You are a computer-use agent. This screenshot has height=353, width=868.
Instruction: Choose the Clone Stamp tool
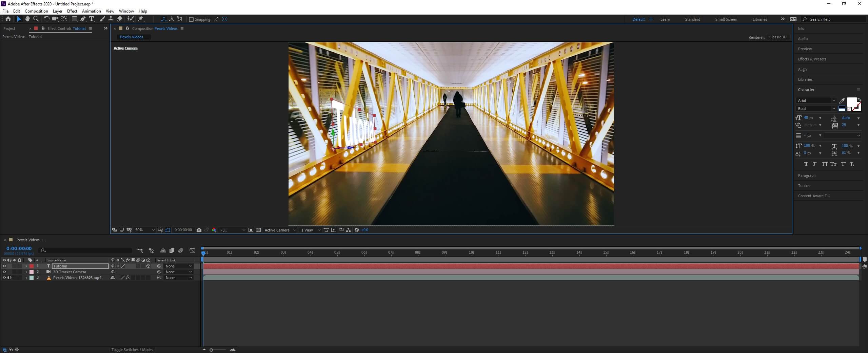pos(111,19)
